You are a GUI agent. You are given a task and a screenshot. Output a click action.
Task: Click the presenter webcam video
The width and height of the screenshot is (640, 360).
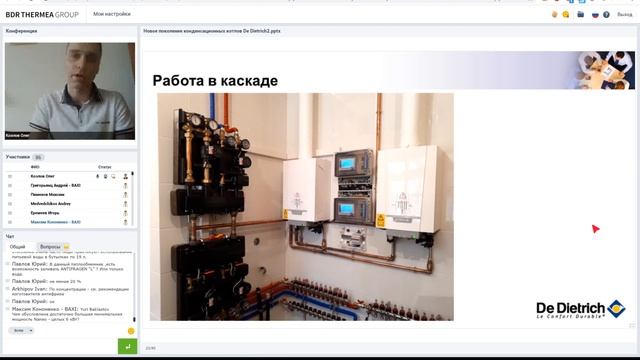(x=70, y=91)
